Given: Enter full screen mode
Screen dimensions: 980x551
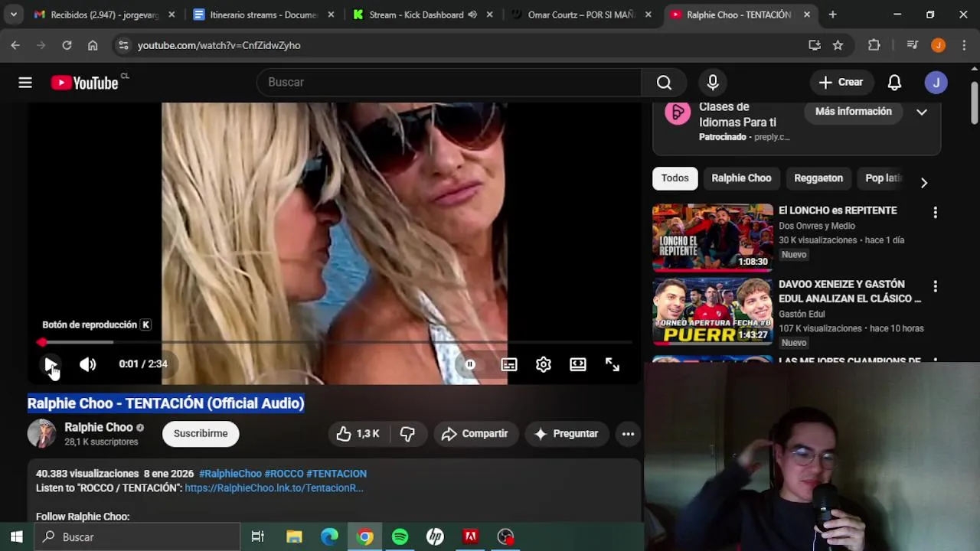Looking at the screenshot, I should 612,364.
